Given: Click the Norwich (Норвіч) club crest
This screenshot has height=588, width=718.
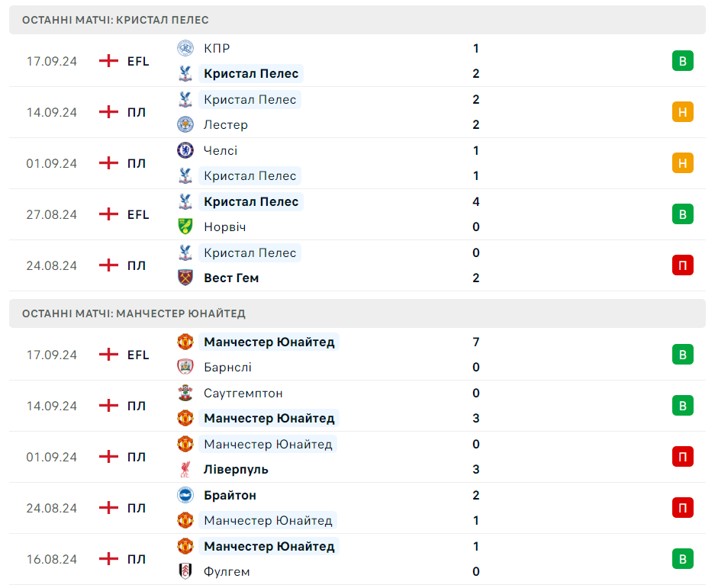Looking at the screenshot, I should click(x=185, y=227).
